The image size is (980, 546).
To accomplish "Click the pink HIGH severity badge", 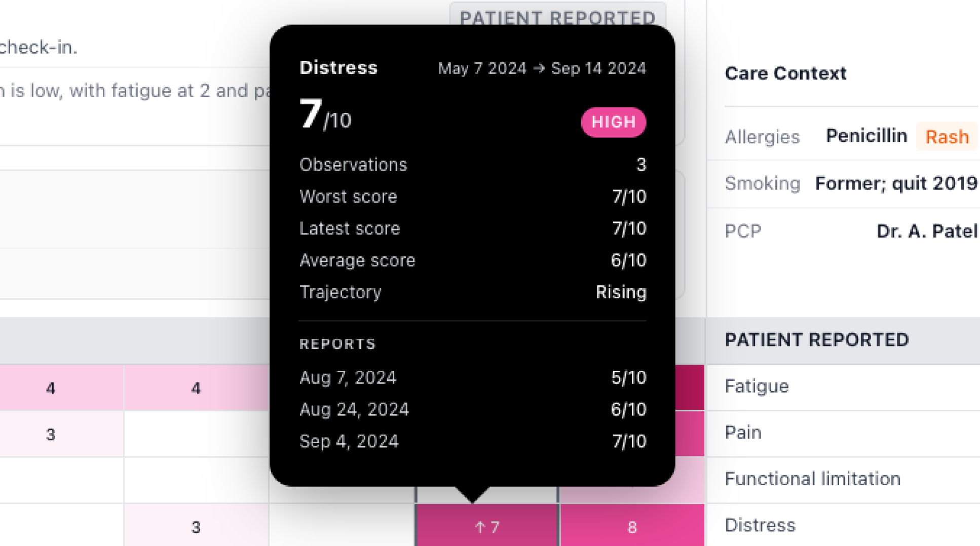I will point(613,122).
